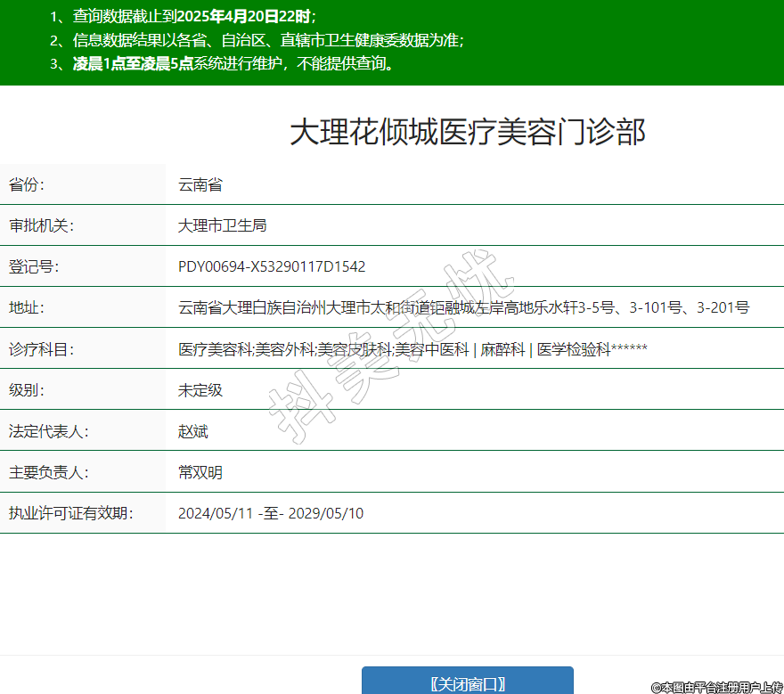Click the 省份 field label
784x694 pixels.
coord(27,185)
